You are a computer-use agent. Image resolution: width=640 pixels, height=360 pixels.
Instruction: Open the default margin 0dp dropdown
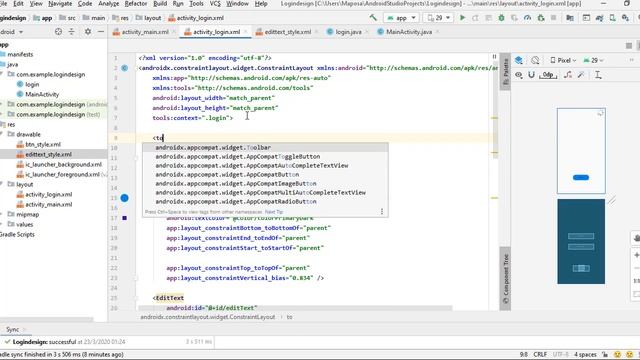tap(548, 75)
